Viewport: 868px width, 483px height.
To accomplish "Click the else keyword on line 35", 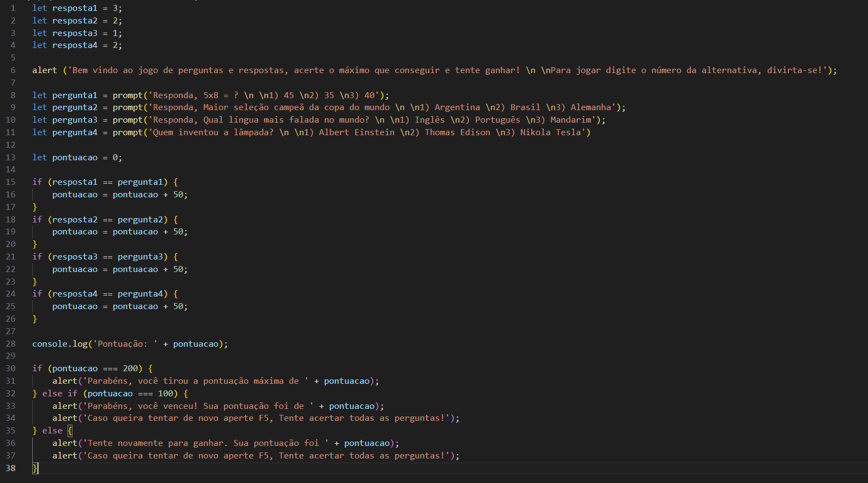I will (x=52, y=431).
